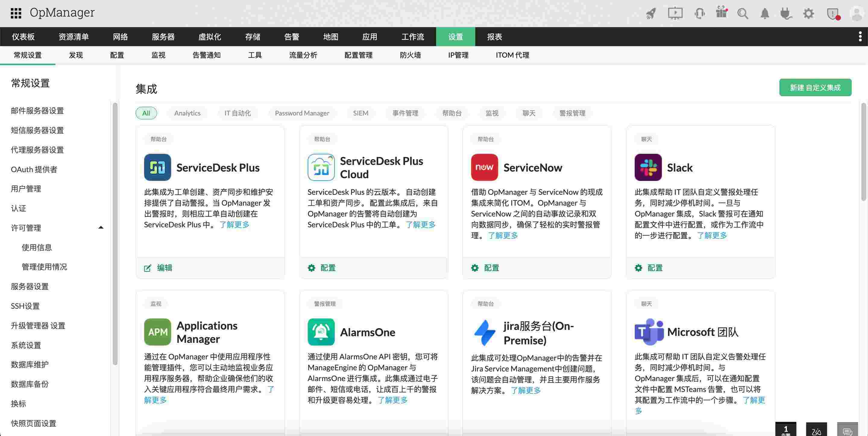The width and height of the screenshot is (868, 436).
Task: Click the gift icon to view what's new
Action: (x=721, y=14)
